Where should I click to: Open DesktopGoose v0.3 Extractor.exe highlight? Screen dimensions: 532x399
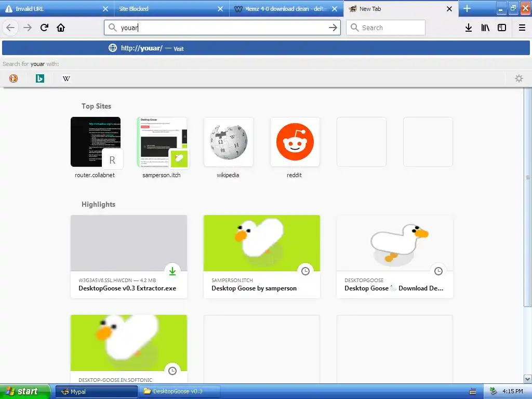click(x=129, y=257)
